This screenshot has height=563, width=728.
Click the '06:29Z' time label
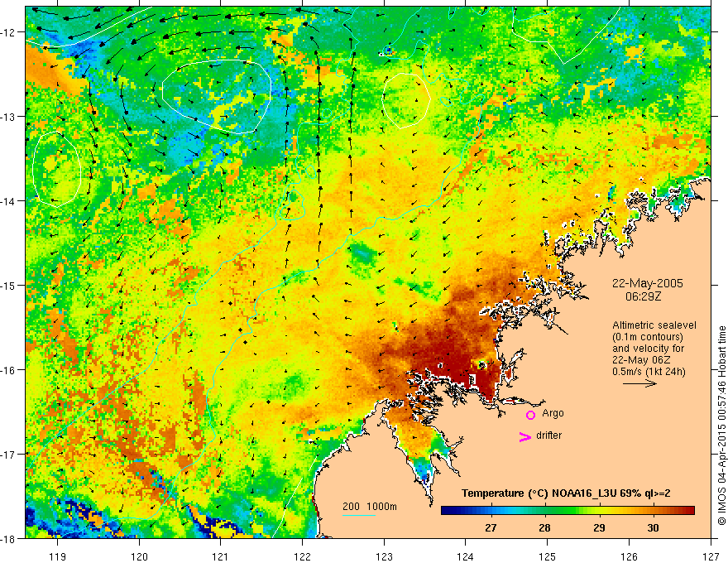click(643, 296)
